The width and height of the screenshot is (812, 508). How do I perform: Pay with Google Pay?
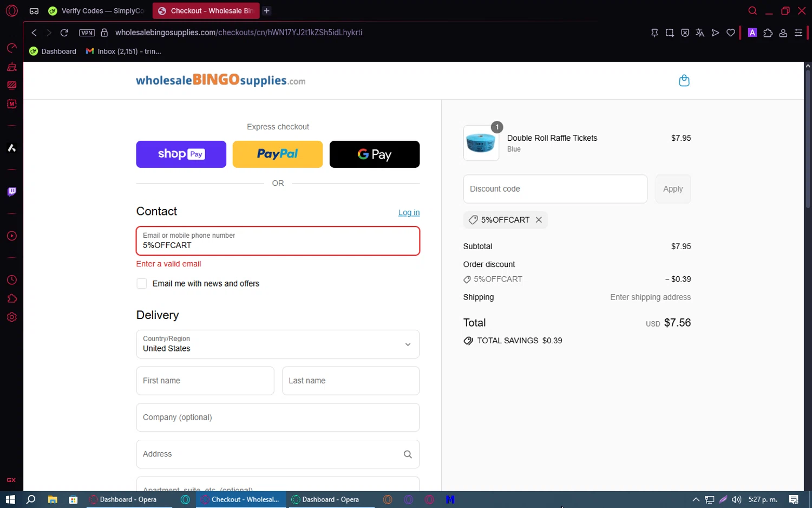pyautogui.click(x=374, y=154)
